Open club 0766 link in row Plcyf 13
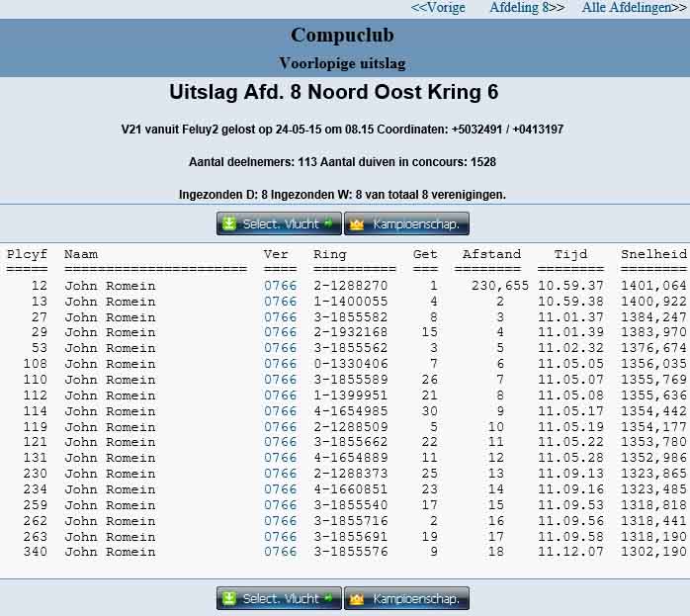This screenshot has width=690, height=616. (x=281, y=302)
